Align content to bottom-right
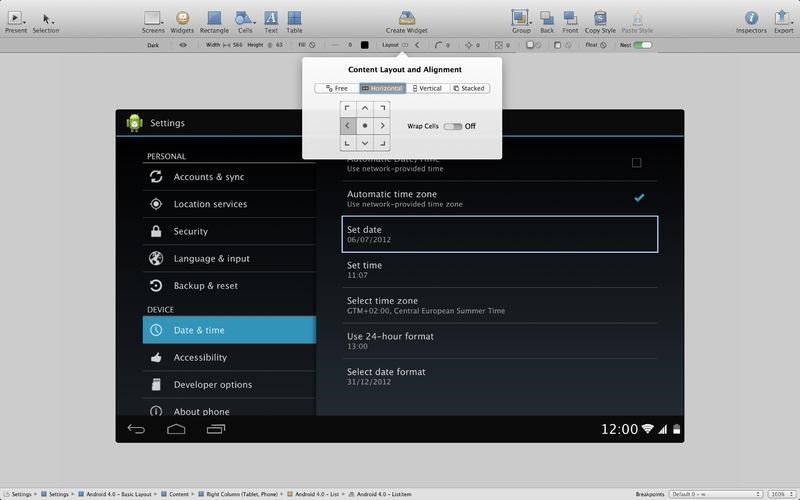 tap(382, 143)
